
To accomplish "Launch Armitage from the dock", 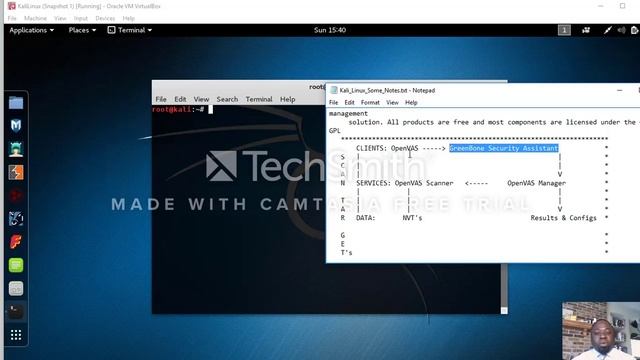I will (x=16, y=149).
